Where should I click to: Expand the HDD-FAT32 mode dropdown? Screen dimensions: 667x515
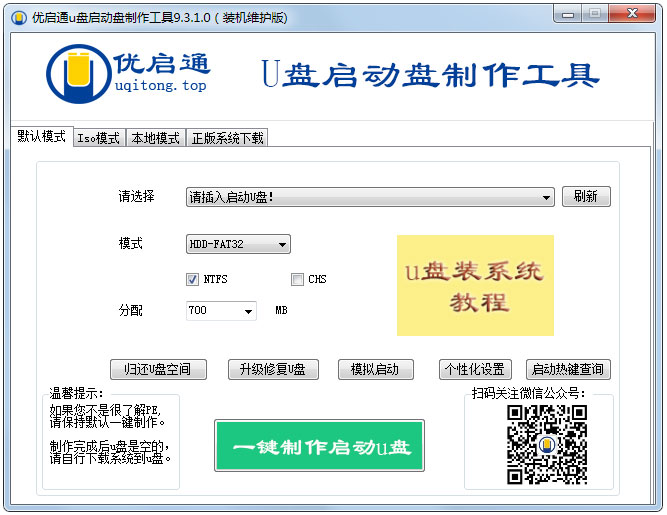(x=238, y=244)
